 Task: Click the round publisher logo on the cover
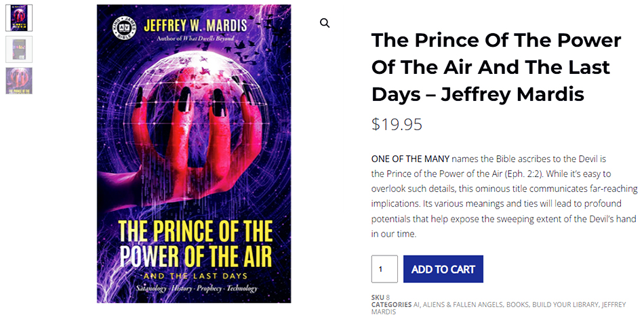click(121, 29)
